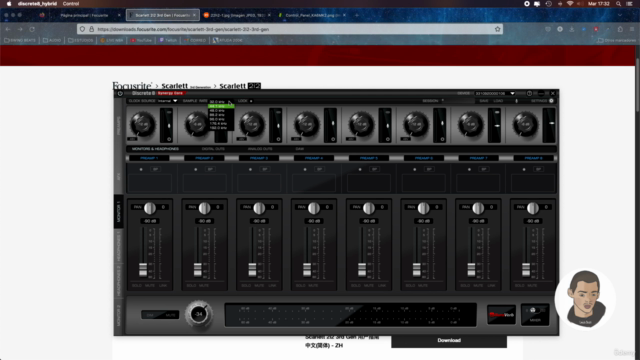Select 44.1 kHz highlighted sample rate

(x=221, y=106)
